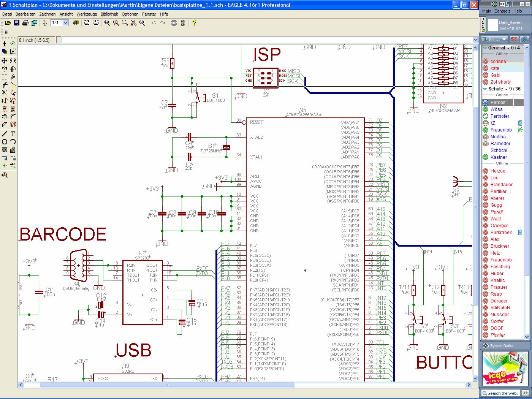Select the Polygon tool

tap(13, 150)
